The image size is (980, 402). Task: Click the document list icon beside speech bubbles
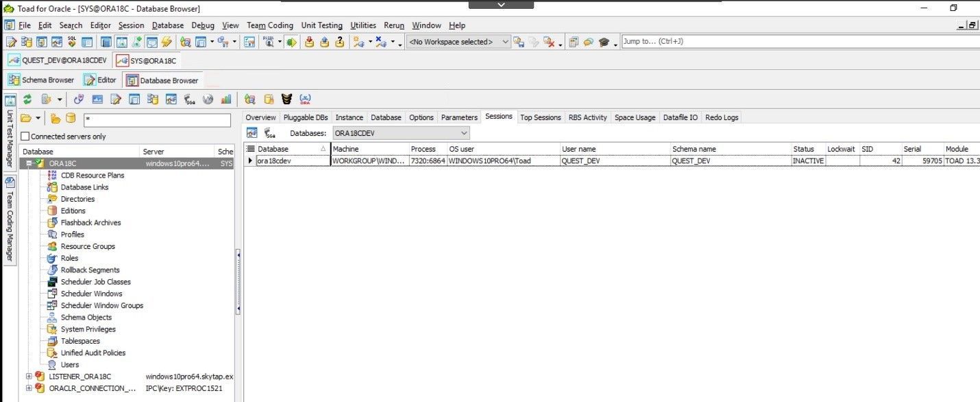(574, 42)
